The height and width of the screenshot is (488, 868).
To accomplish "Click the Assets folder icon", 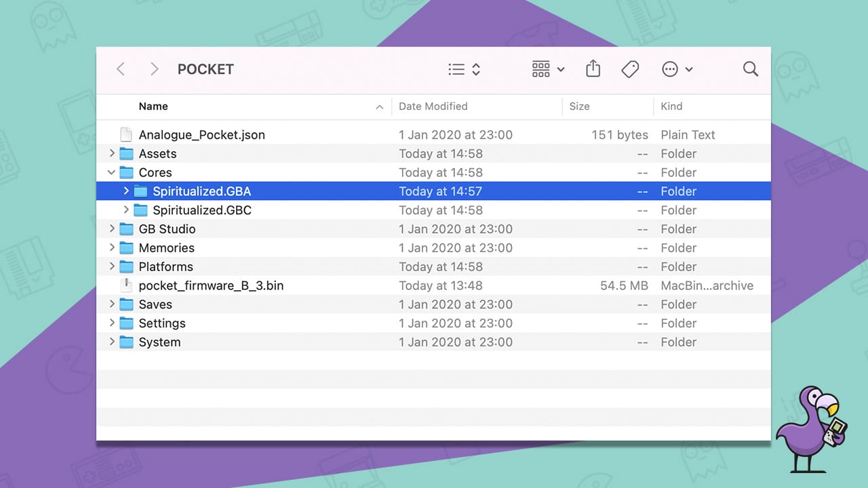I will [x=126, y=154].
